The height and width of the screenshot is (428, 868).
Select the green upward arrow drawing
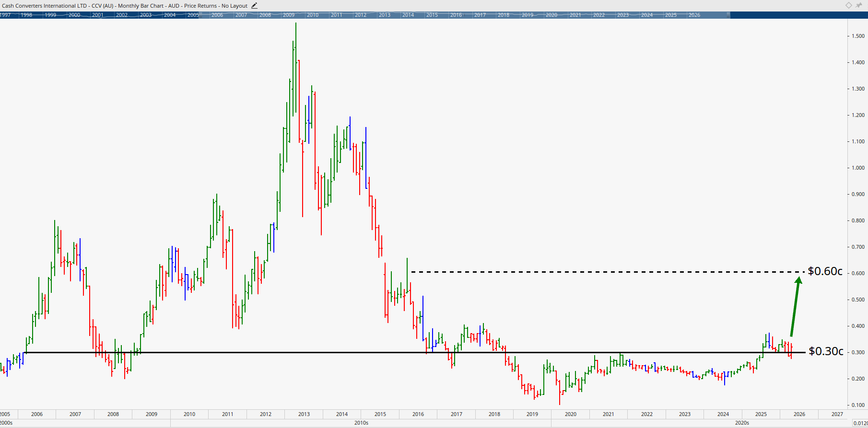796,307
